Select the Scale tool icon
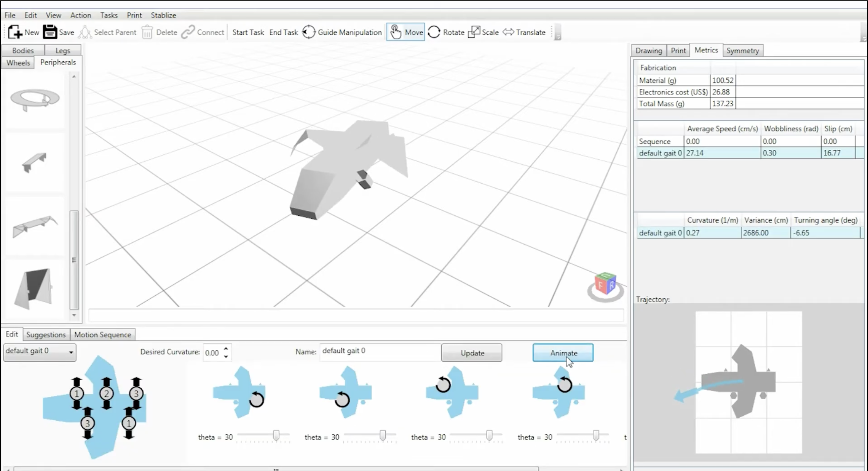This screenshot has height=471, width=868. (x=474, y=32)
